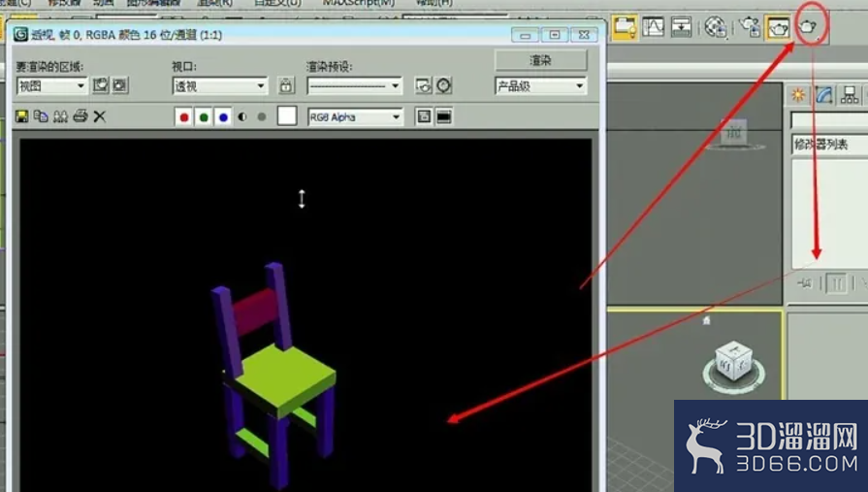The height and width of the screenshot is (492, 868).
Task: Click the ViewCube in the perspective viewport
Action: point(734,362)
